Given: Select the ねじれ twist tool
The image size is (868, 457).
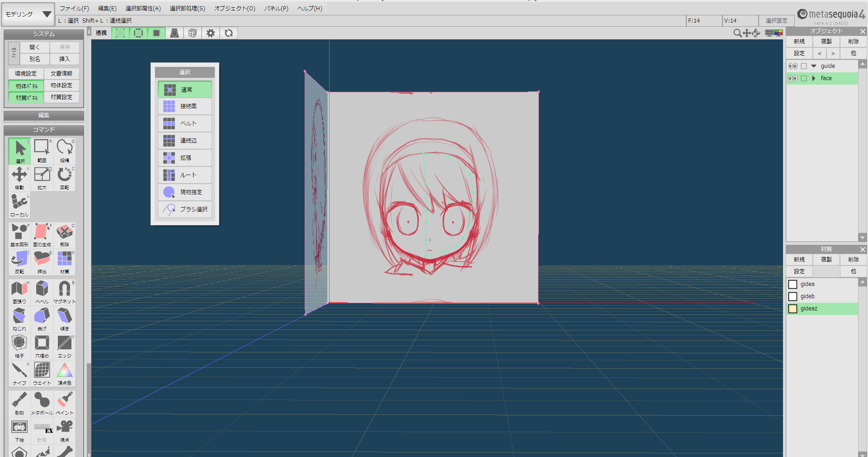Looking at the screenshot, I should click(19, 319).
